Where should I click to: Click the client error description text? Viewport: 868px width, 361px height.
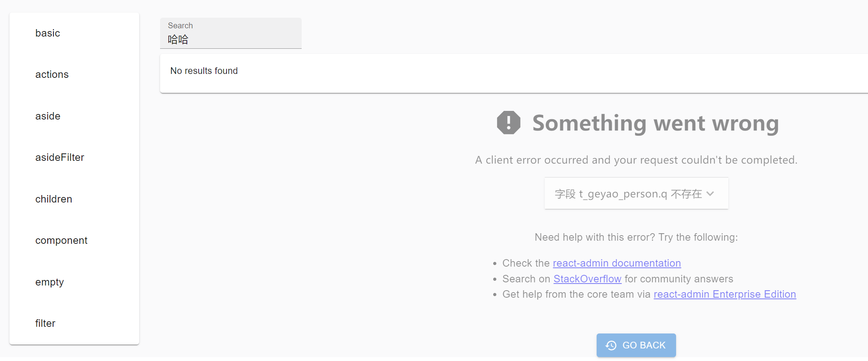point(636,160)
